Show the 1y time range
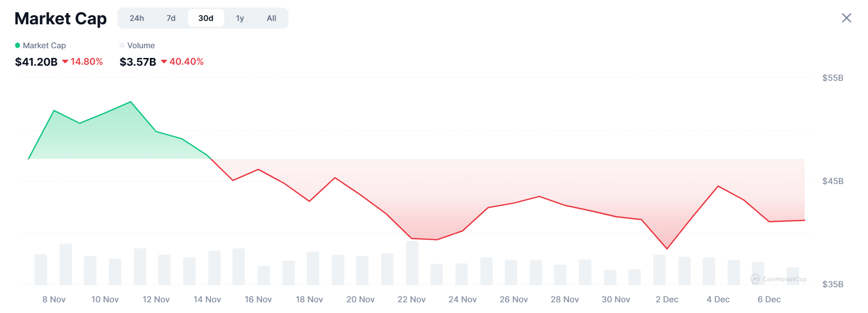868x313 pixels. [240, 18]
